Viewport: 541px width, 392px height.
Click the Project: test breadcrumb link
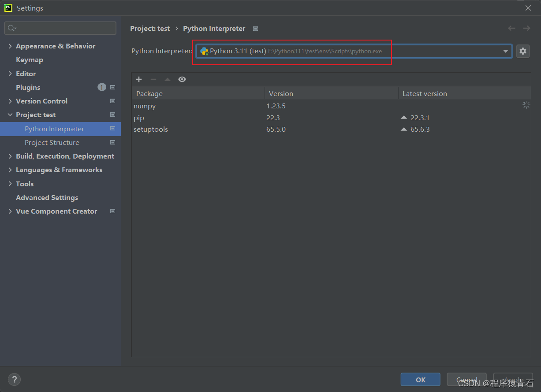pyautogui.click(x=150, y=28)
